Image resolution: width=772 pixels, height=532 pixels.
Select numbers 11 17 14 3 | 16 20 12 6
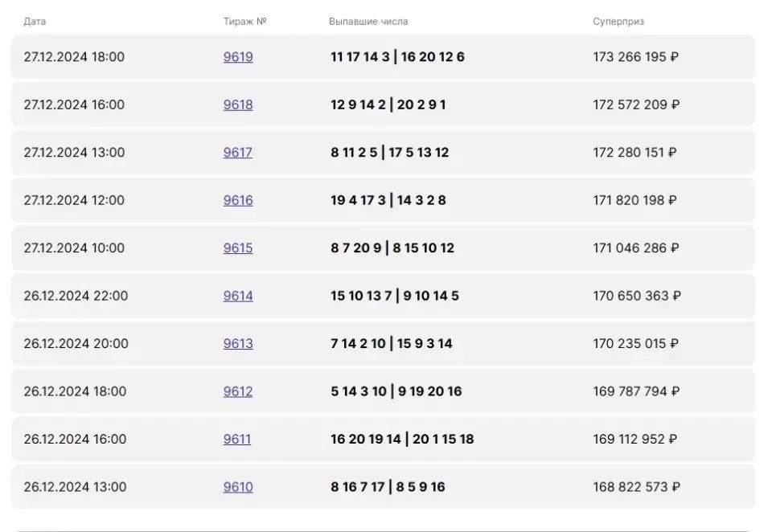tap(397, 57)
